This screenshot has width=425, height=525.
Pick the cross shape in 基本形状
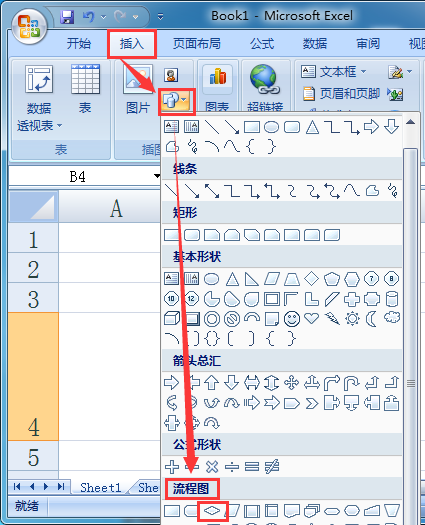point(352,299)
